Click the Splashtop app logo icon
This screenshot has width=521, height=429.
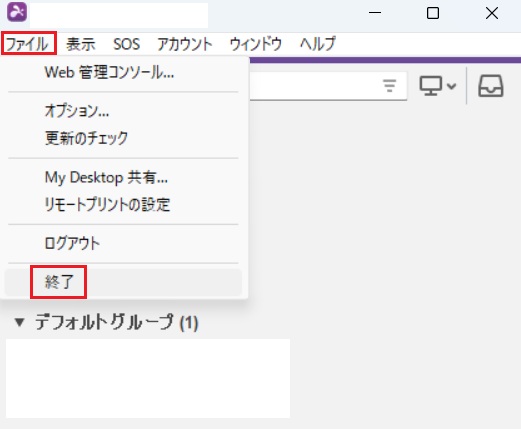coord(17,12)
